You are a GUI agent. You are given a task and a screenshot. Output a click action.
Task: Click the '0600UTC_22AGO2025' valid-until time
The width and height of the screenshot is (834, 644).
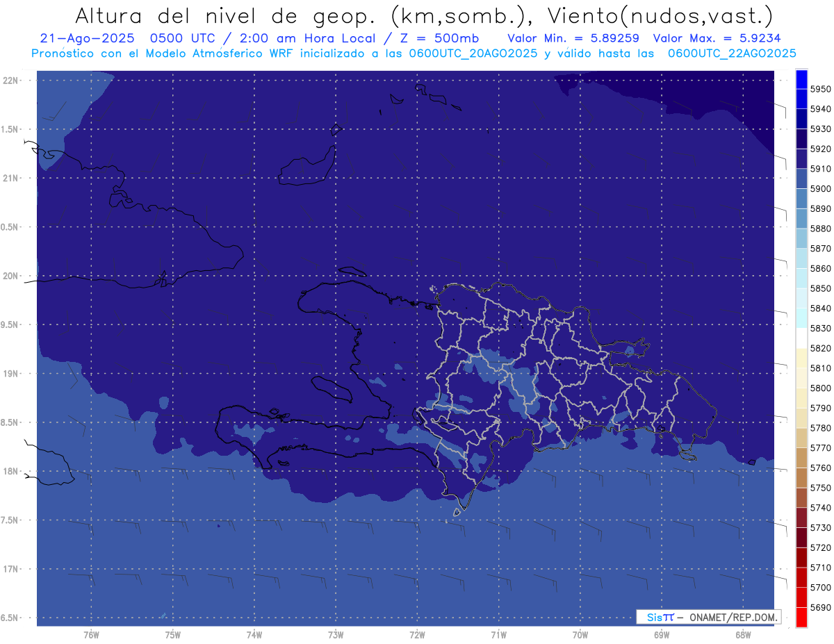point(732,53)
